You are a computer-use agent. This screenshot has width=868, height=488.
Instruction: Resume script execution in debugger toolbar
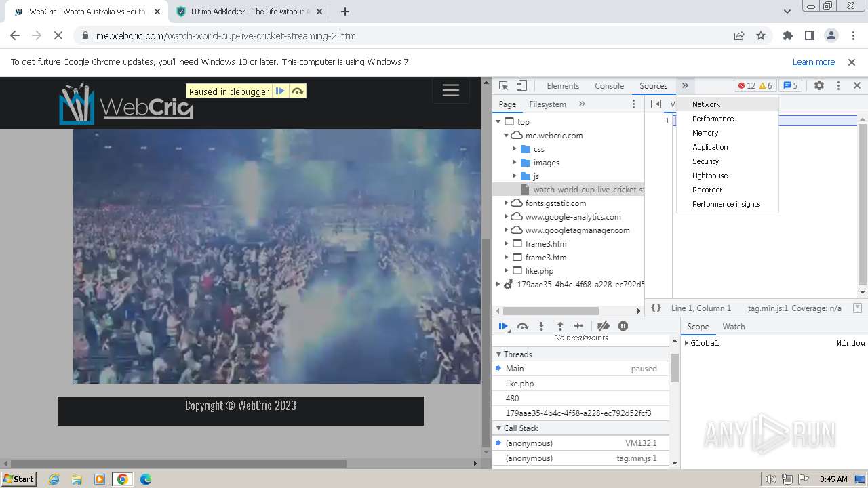pos(503,326)
